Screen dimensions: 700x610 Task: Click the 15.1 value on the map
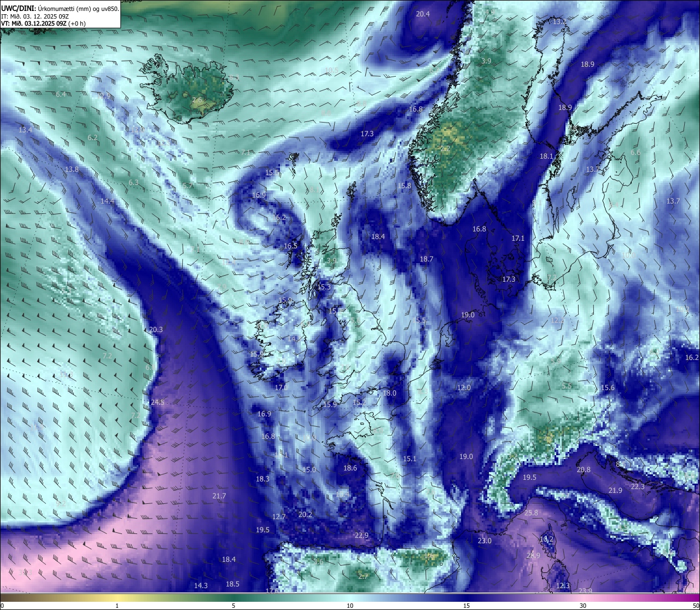click(x=410, y=459)
